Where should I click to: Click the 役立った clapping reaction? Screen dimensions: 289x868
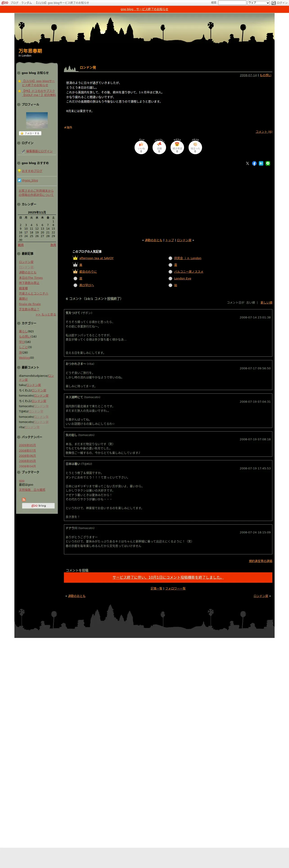(x=195, y=147)
